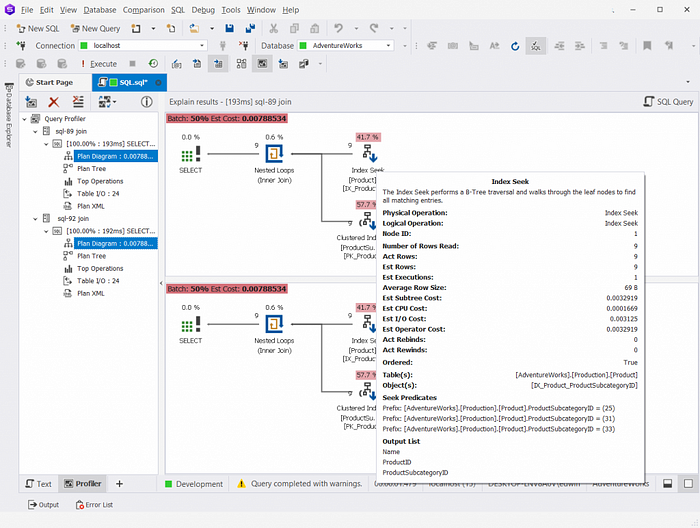Open the Comparison menu
Viewport: 700px width, 528px height.
[143, 10]
